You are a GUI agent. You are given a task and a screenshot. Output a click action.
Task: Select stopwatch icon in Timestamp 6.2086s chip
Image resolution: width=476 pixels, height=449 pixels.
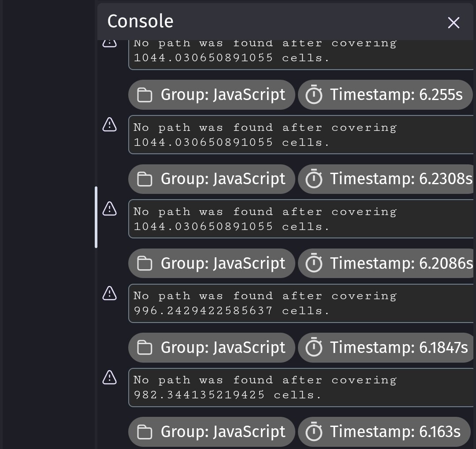pyautogui.click(x=314, y=263)
